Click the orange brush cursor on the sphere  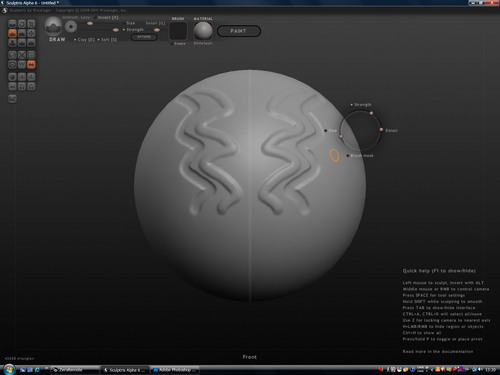[334, 155]
